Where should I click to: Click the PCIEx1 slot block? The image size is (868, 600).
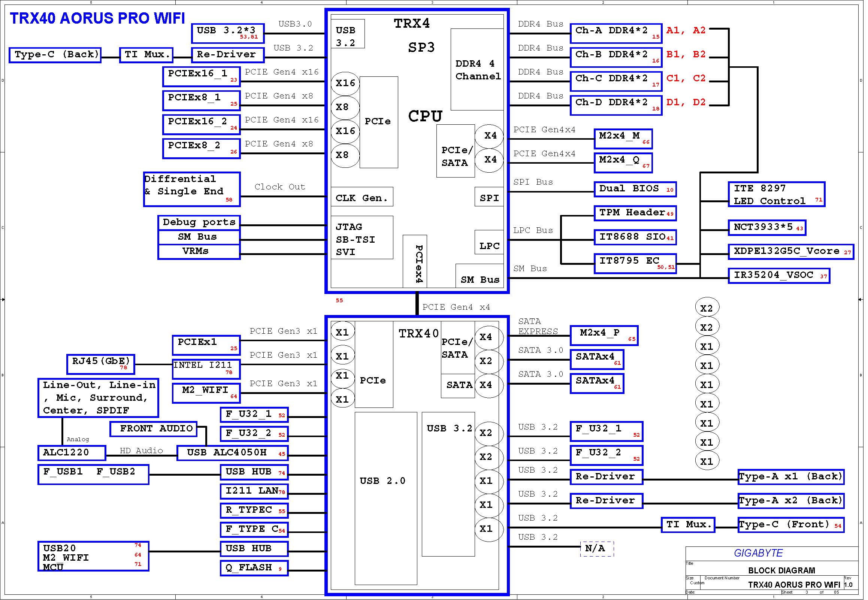click(x=206, y=345)
